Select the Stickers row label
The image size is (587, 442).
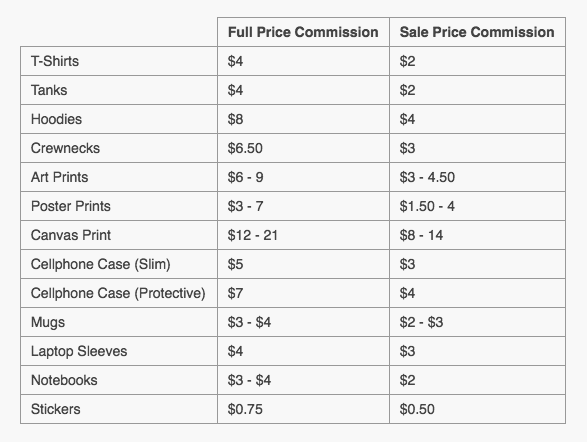(55, 409)
